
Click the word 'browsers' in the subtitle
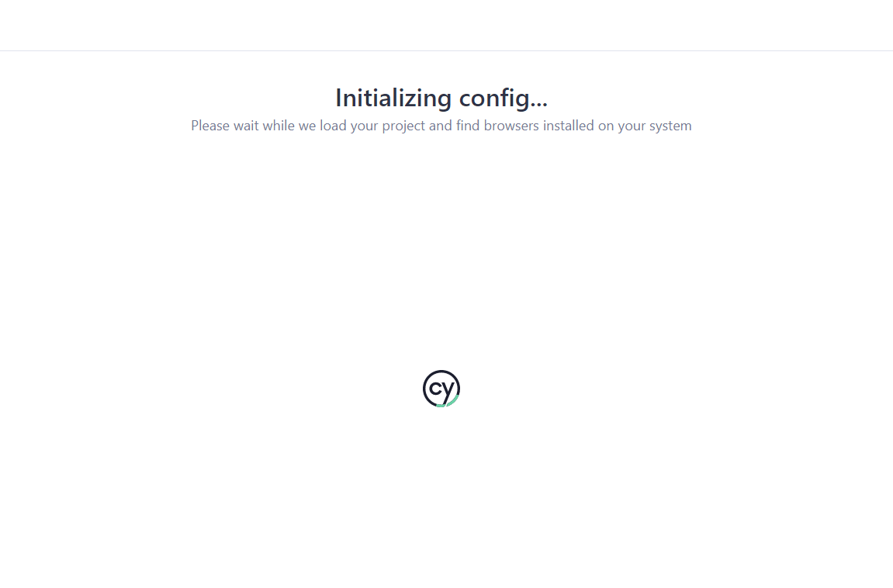(511, 126)
